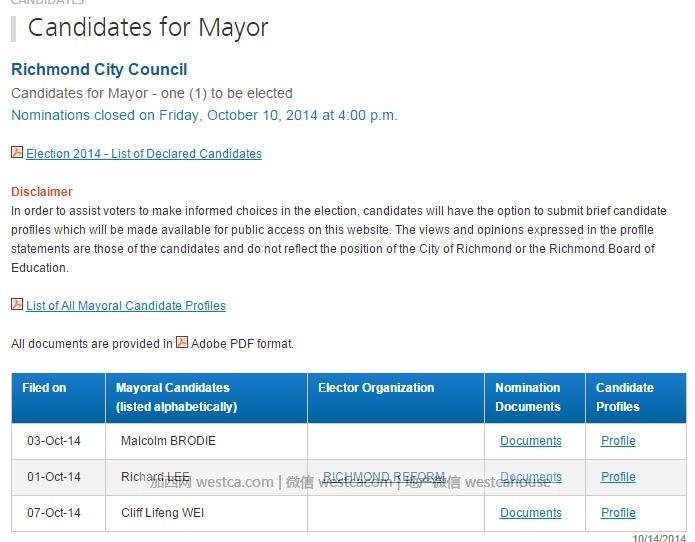Click the Adobe PDF format icon
The image size is (695, 542).
point(182,342)
